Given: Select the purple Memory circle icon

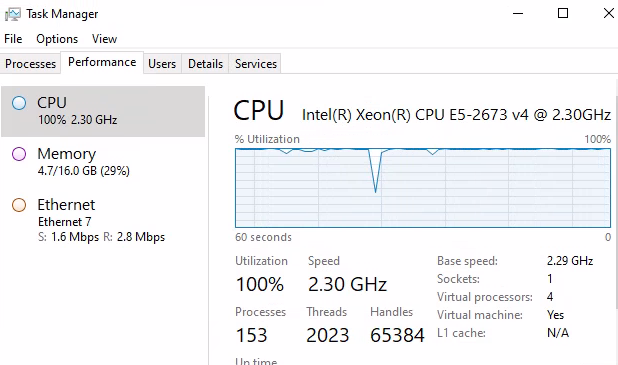Looking at the screenshot, I should (19, 154).
